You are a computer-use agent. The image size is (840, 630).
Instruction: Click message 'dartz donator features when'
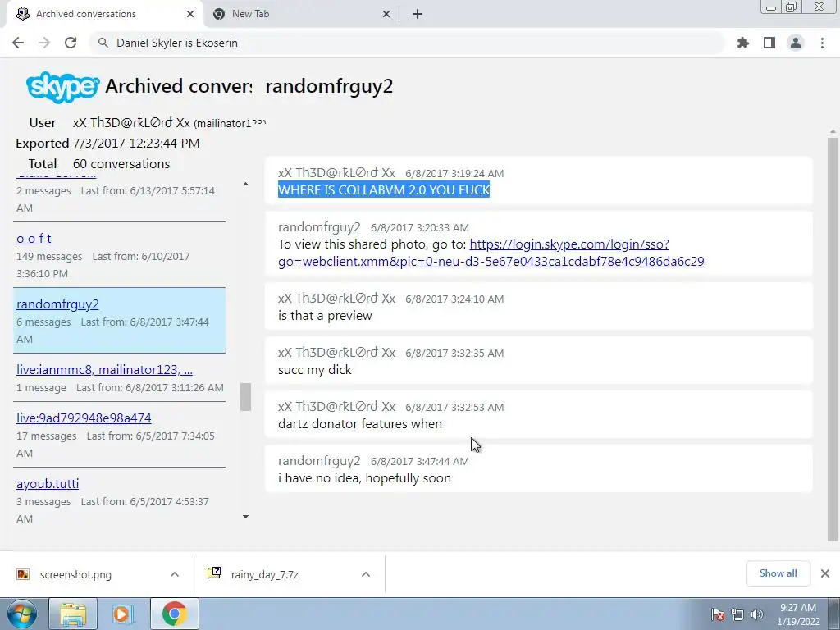point(360,424)
